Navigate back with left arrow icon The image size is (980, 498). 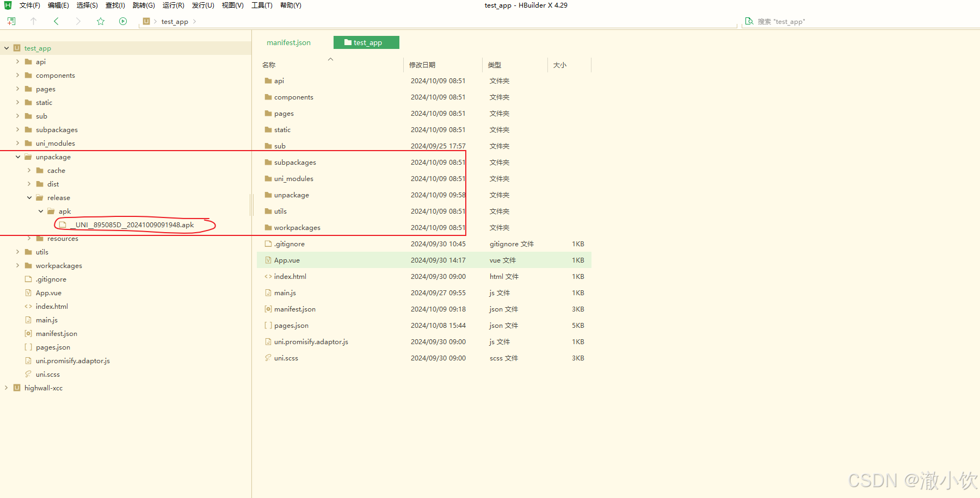[56, 21]
